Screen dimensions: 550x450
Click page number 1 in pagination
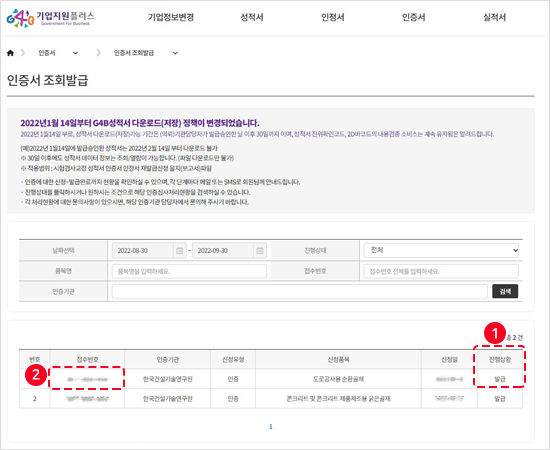point(271,427)
